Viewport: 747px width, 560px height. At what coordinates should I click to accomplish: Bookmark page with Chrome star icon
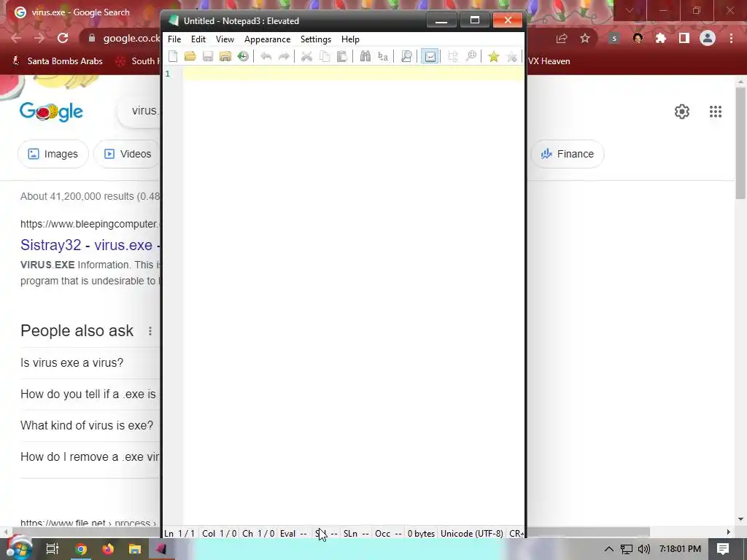585,39
